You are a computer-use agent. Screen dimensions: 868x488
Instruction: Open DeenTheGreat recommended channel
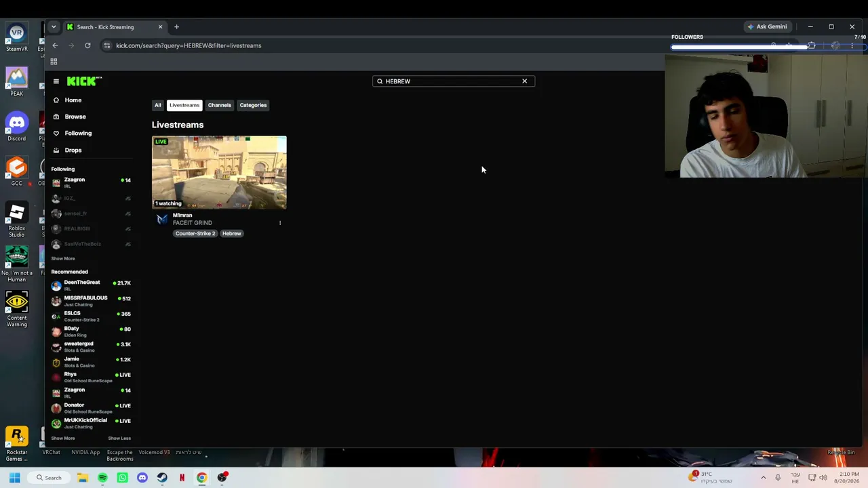pos(91,285)
